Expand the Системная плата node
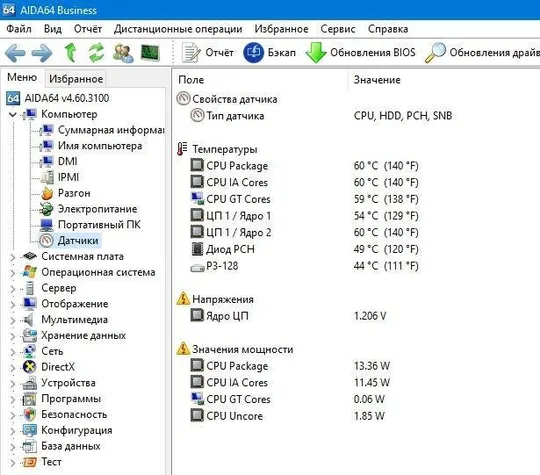Screen dimensions: 540x475 click(13, 257)
